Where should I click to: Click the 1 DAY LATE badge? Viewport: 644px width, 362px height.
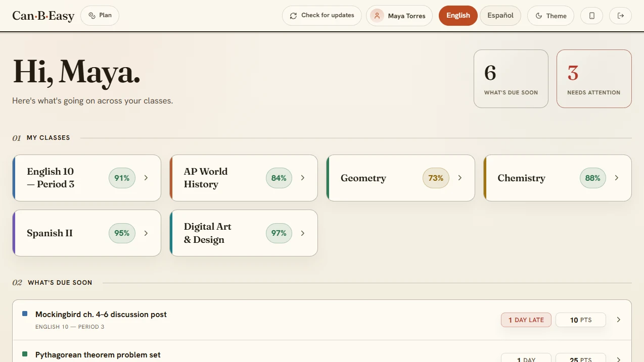point(526,320)
